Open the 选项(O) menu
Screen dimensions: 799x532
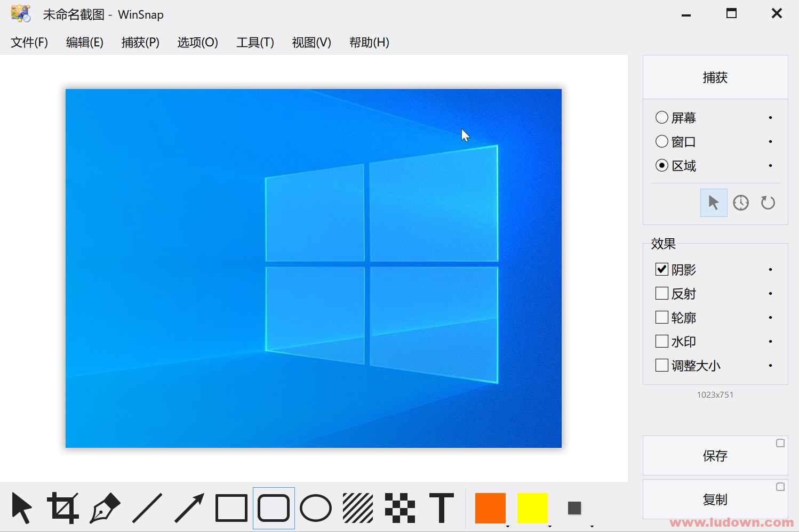pos(198,42)
